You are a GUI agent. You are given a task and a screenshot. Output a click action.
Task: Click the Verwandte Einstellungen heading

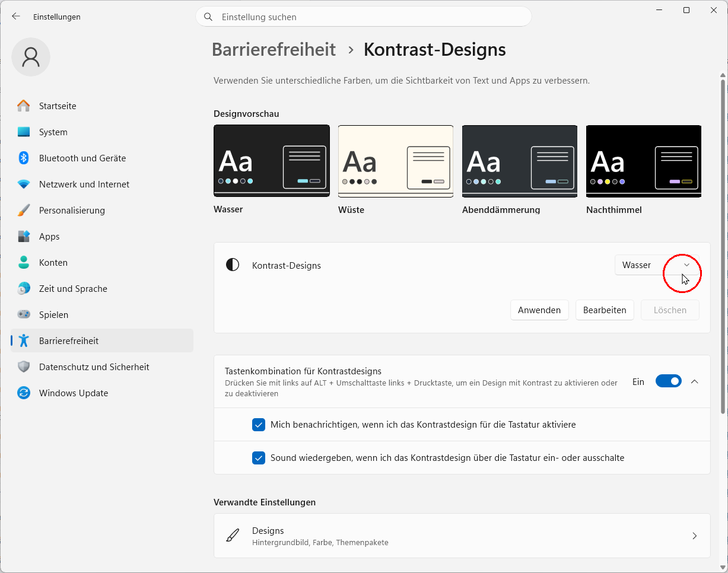[265, 502]
